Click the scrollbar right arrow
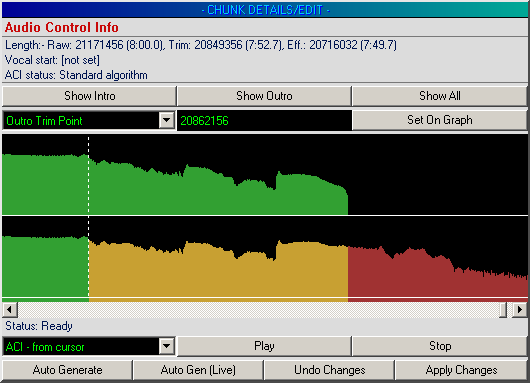This screenshot has width=530, height=383. pos(520,310)
